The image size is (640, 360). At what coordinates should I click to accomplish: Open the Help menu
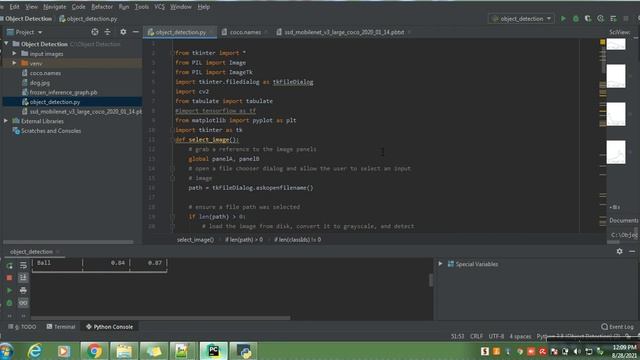click(203, 7)
